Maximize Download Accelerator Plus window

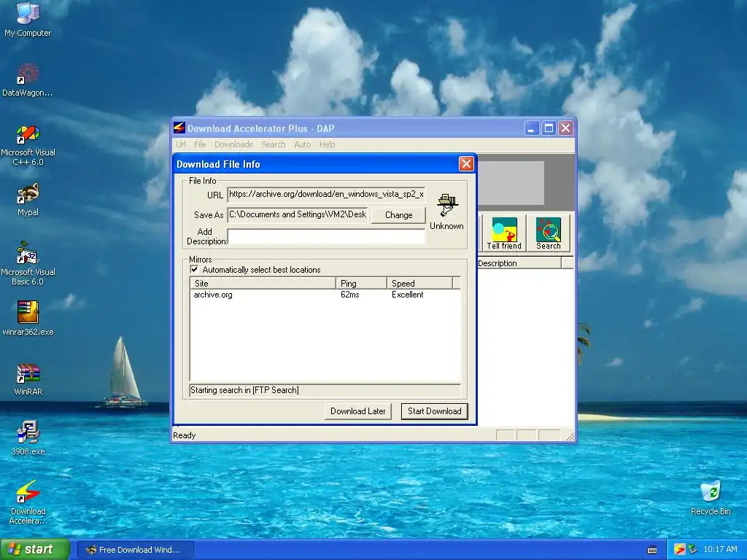[549, 128]
